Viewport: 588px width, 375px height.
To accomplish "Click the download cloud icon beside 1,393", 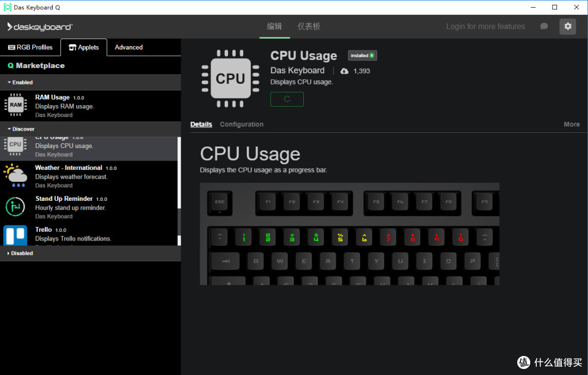I will click(x=344, y=71).
